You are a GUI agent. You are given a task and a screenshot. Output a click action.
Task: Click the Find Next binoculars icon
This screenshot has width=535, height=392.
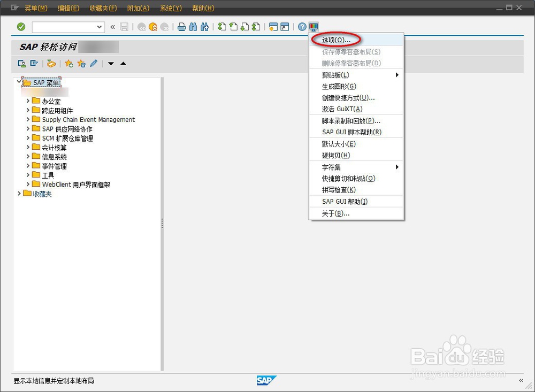(x=205, y=27)
